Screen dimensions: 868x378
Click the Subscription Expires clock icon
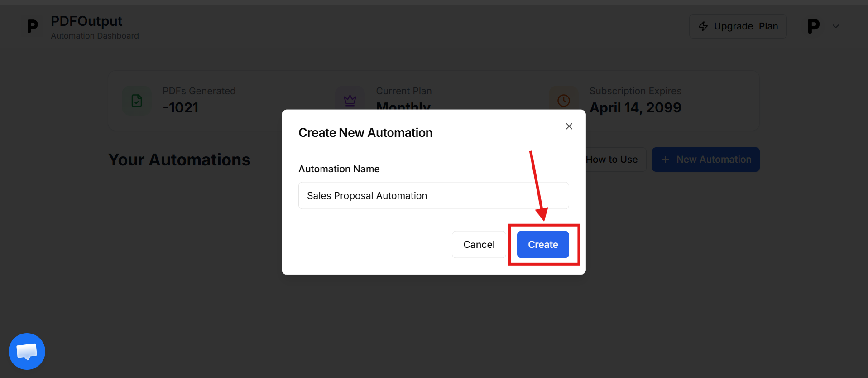[x=563, y=101]
